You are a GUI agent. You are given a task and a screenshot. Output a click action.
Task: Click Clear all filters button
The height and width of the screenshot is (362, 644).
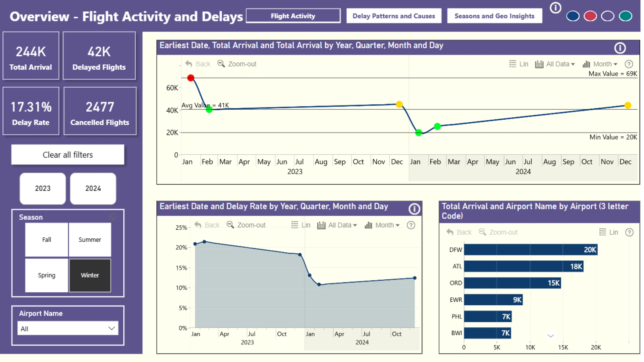68,155
